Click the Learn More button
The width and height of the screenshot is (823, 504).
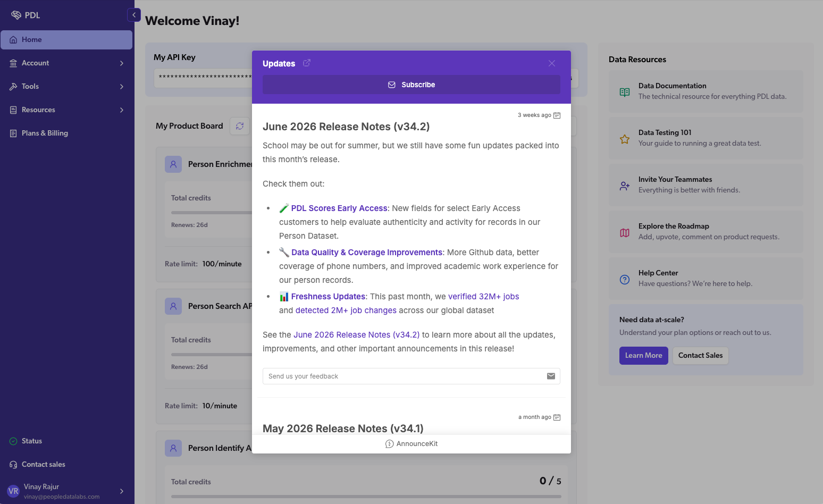(644, 356)
